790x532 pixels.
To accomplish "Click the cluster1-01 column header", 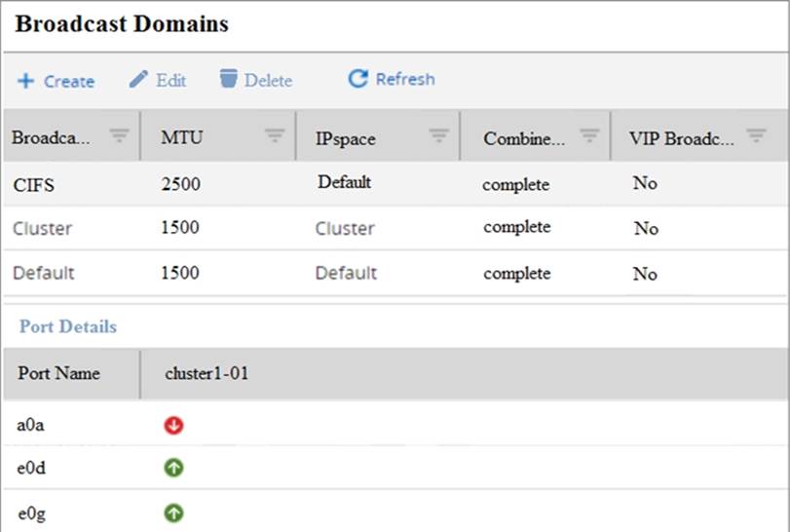I will click(x=207, y=373).
